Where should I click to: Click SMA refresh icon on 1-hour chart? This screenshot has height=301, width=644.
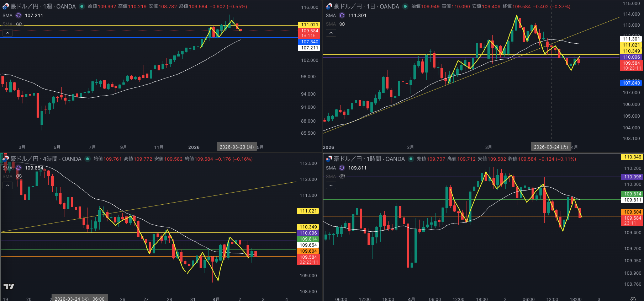click(342, 168)
